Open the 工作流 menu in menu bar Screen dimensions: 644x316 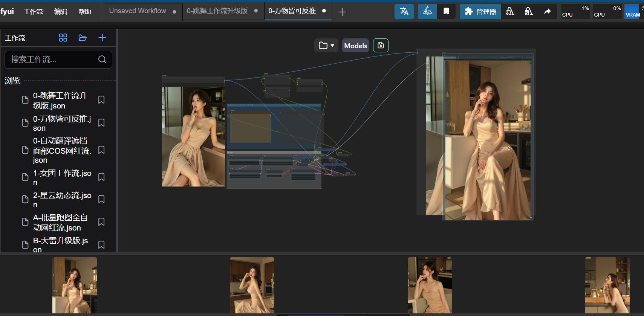[33, 12]
